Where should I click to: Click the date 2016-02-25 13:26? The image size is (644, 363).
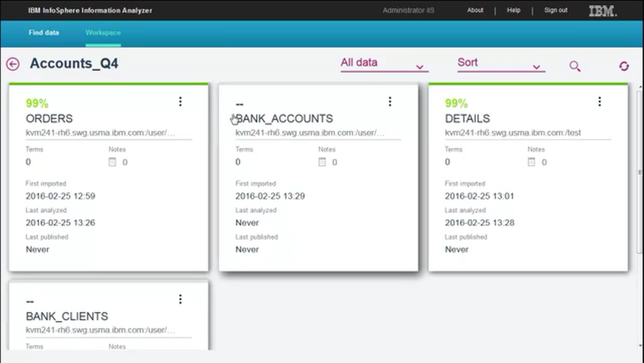(61, 223)
